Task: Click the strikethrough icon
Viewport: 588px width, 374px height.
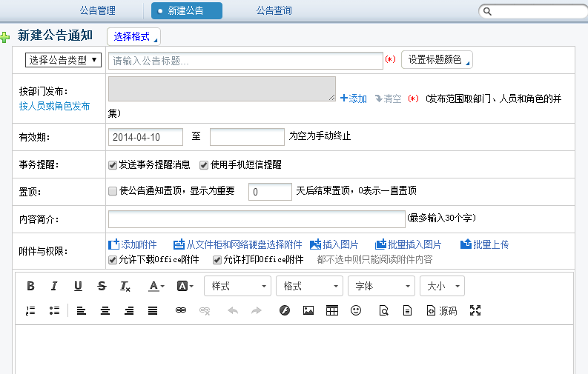Action: click(102, 286)
